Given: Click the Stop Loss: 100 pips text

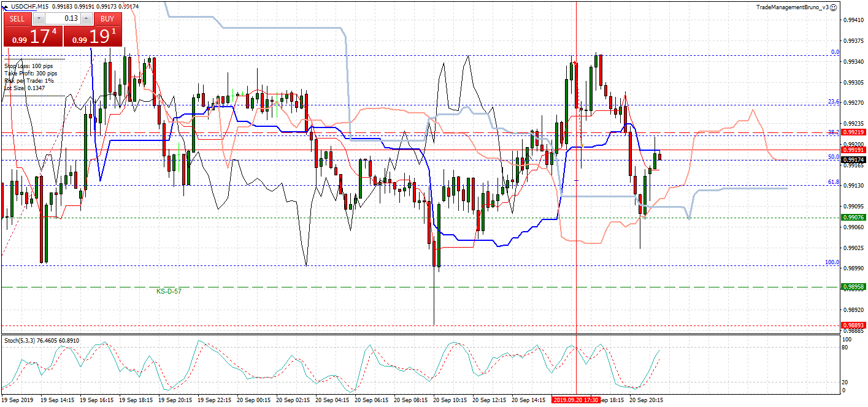Looking at the screenshot, I should (29, 66).
